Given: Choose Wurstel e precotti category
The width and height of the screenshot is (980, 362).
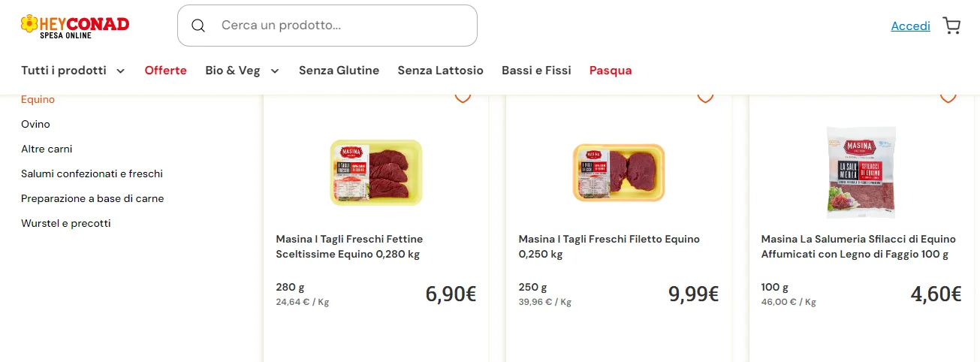Looking at the screenshot, I should (65, 223).
